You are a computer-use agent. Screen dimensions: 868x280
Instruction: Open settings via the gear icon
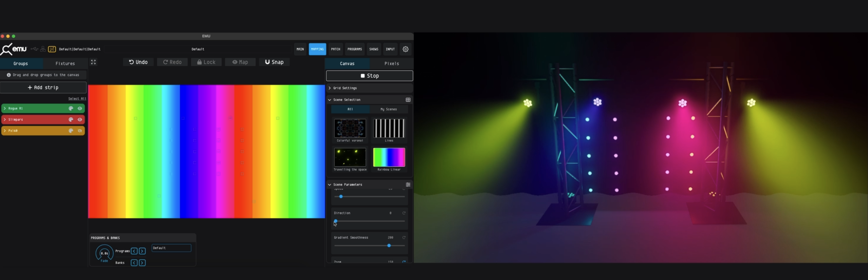click(406, 49)
